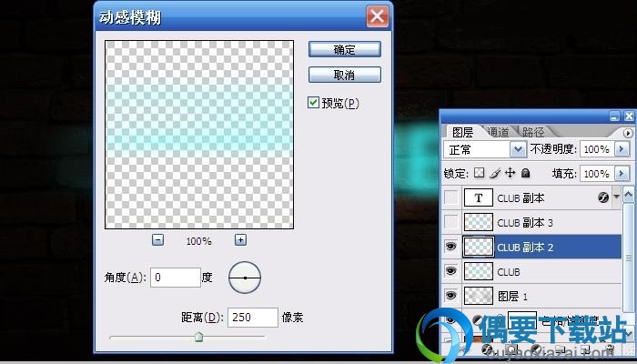Switch to the 图层 tab
Image resolution: width=637 pixels, height=364 pixels.
(x=462, y=132)
